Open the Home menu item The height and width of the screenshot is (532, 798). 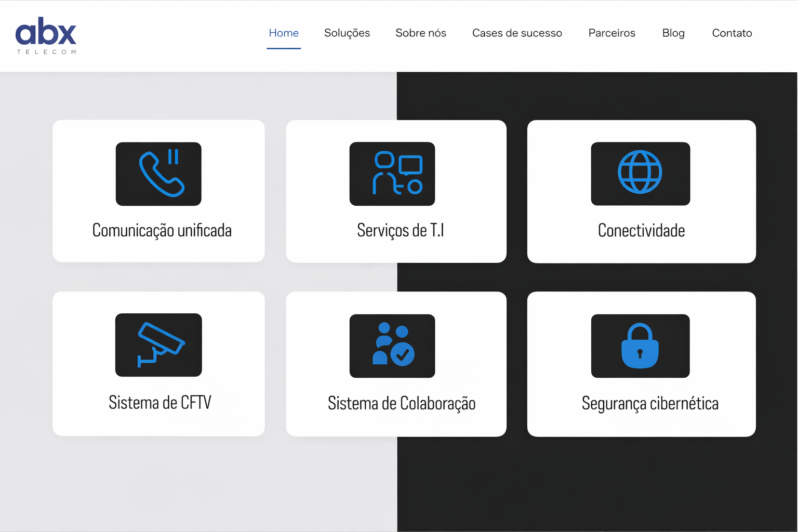pos(284,33)
